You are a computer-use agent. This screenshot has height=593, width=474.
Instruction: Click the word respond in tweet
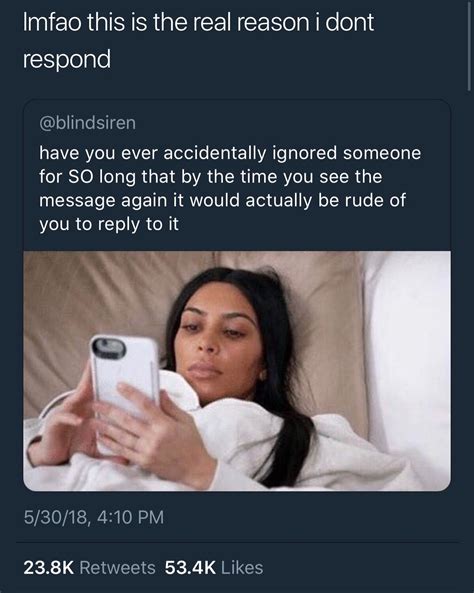67,60
